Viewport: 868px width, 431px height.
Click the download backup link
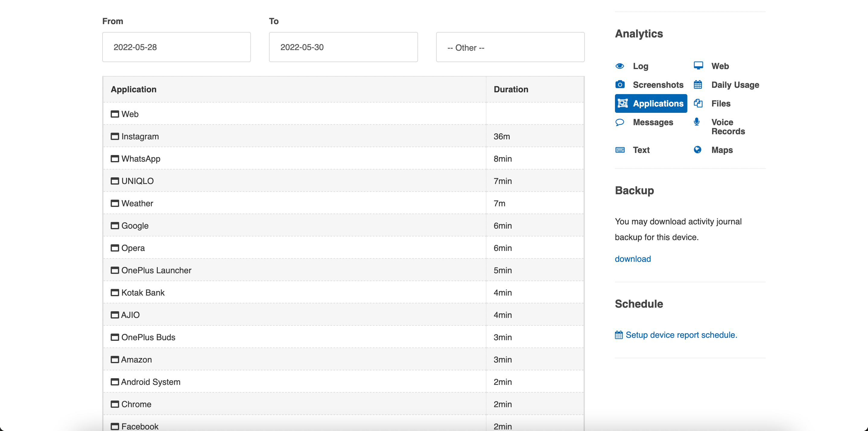[x=633, y=258]
